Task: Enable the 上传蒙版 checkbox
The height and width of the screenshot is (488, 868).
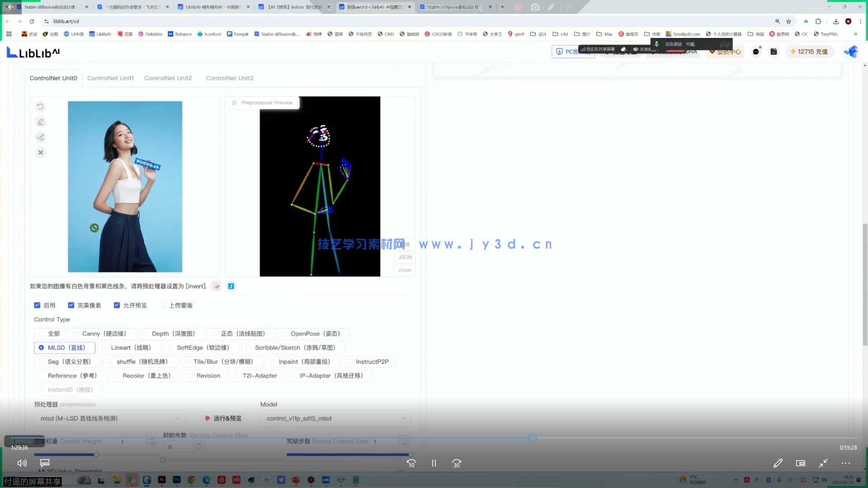Action: (x=163, y=305)
